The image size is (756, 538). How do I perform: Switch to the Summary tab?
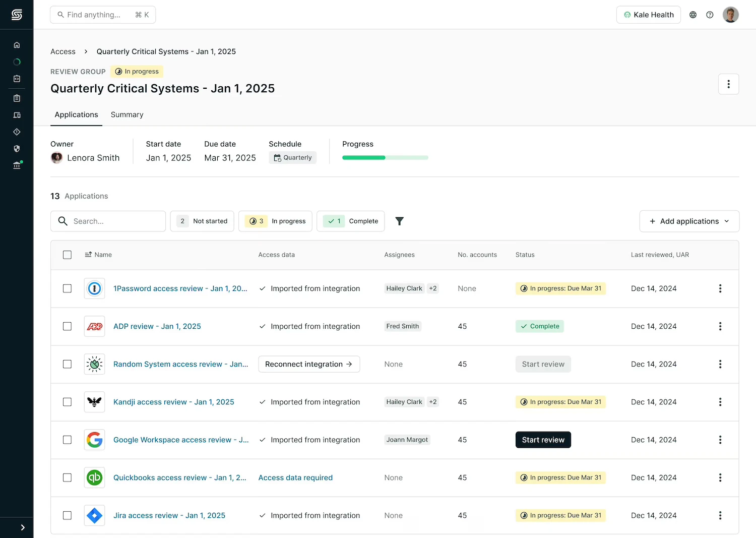127,115
